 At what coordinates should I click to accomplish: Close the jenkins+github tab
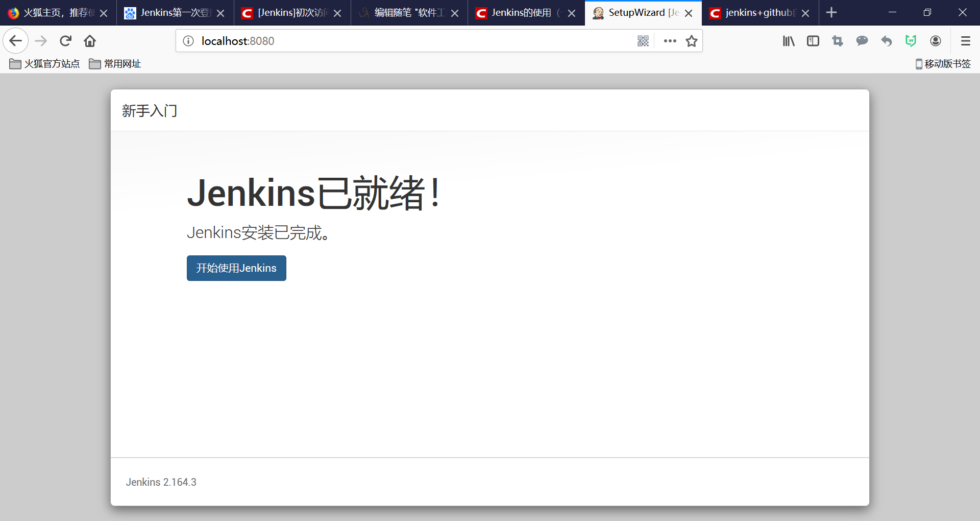click(805, 13)
